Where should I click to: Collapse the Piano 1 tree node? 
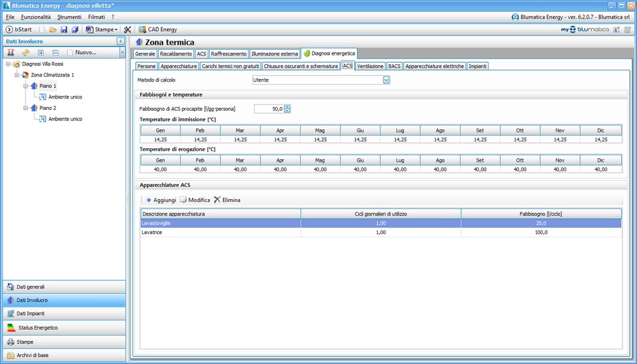(x=25, y=86)
